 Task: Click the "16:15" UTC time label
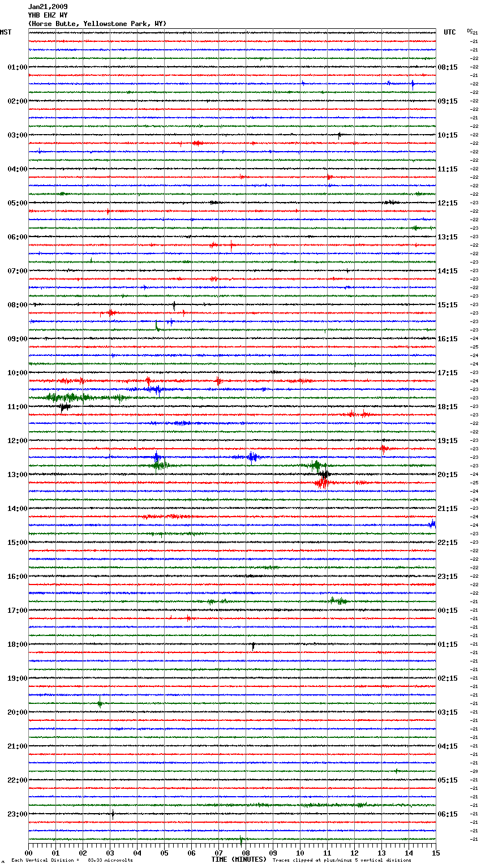click(x=448, y=339)
